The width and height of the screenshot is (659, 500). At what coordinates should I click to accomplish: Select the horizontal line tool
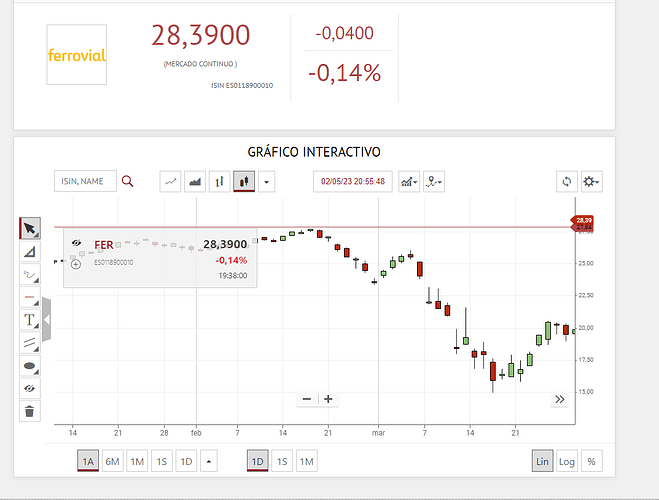click(x=30, y=297)
